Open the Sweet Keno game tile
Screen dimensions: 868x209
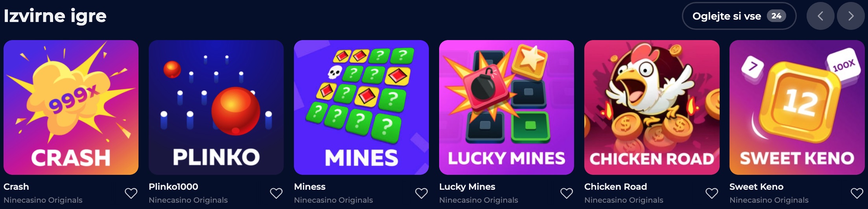point(797,107)
